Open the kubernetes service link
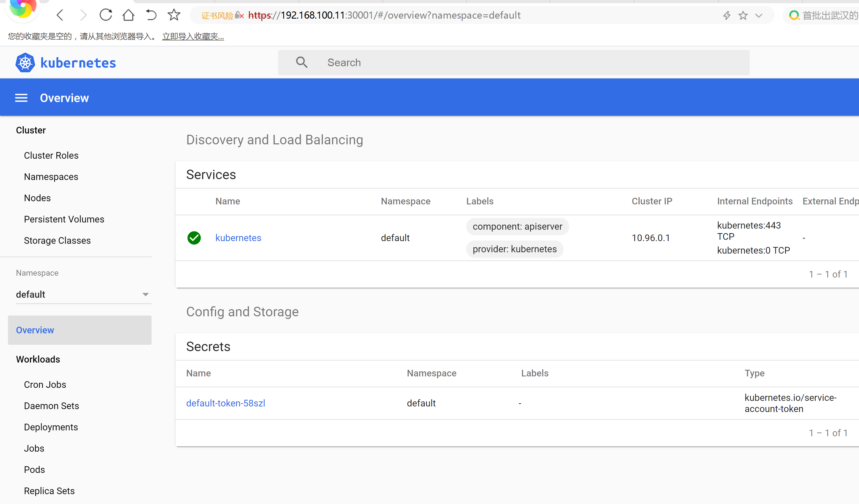This screenshot has height=504, width=859. [238, 238]
